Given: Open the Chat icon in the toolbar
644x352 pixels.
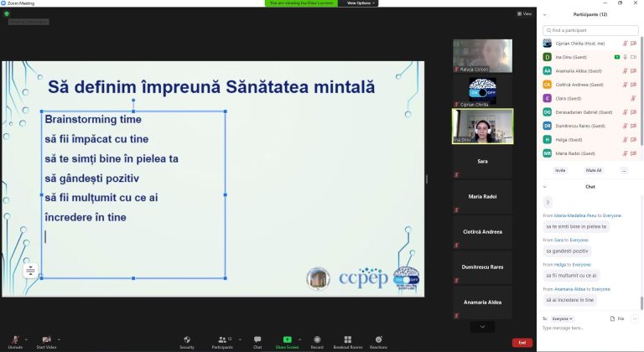Looking at the screenshot, I should pyautogui.click(x=257, y=339).
